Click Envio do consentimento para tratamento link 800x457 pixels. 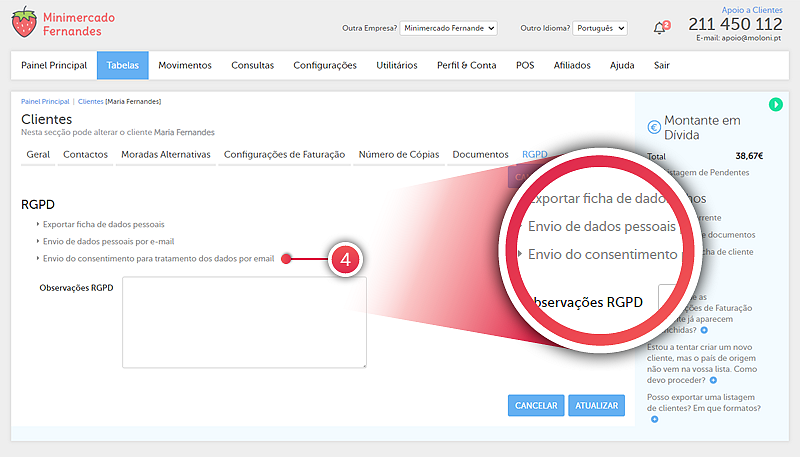coord(158,258)
